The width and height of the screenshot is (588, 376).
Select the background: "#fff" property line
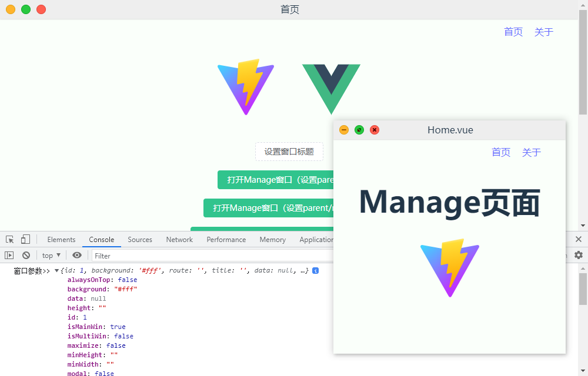[102, 289]
